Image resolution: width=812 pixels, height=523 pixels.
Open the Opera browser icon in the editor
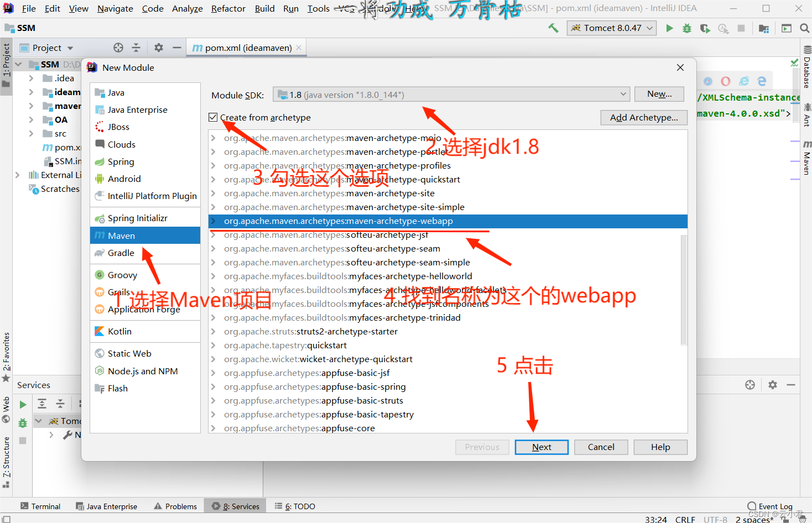tap(726, 81)
